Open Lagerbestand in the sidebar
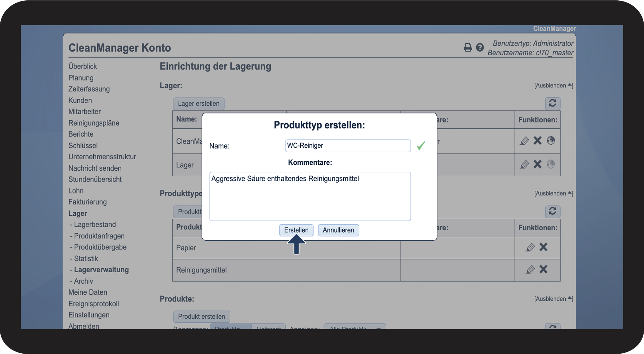644x354 pixels. (95, 225)
